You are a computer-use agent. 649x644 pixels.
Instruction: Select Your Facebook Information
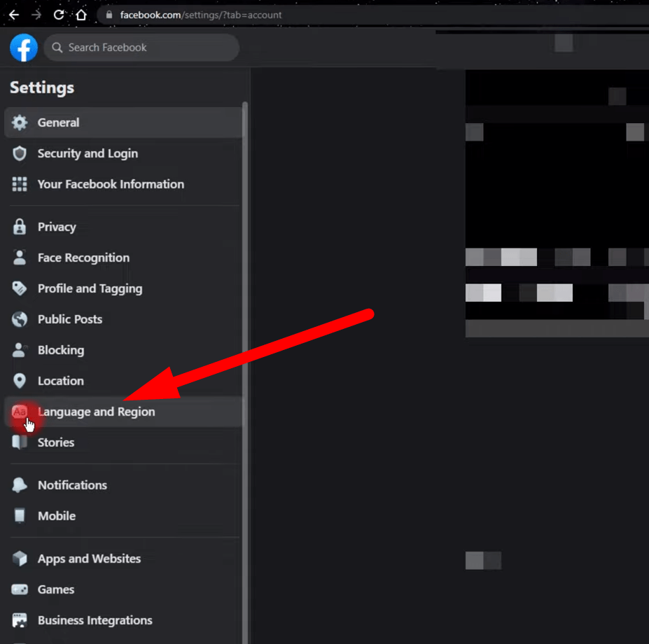[x=123, y=184]
